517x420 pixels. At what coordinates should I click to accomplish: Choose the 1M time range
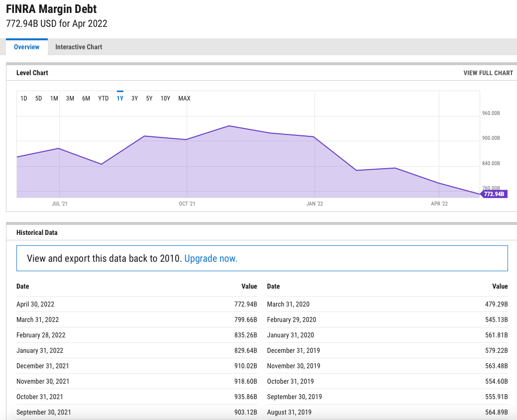tap(54, 99)
